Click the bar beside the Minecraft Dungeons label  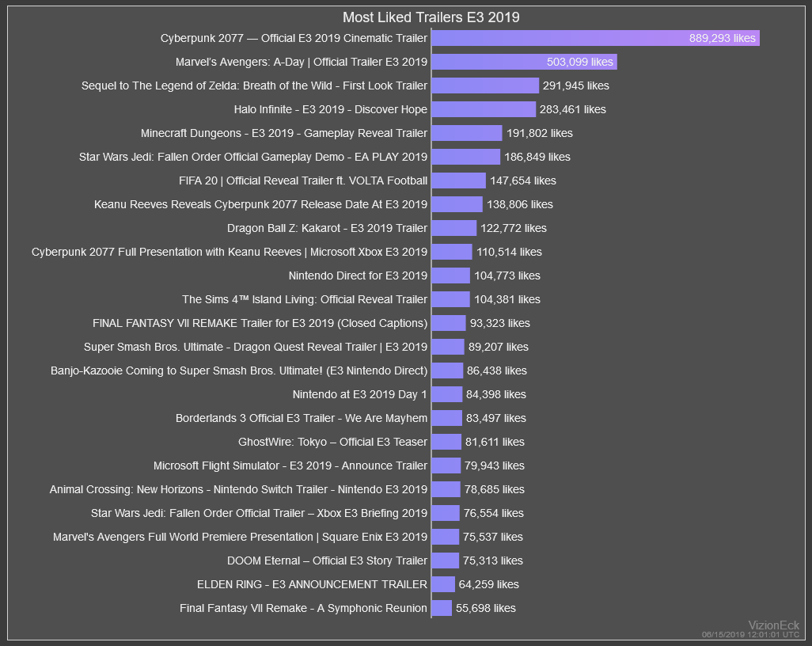click(467, 133)
